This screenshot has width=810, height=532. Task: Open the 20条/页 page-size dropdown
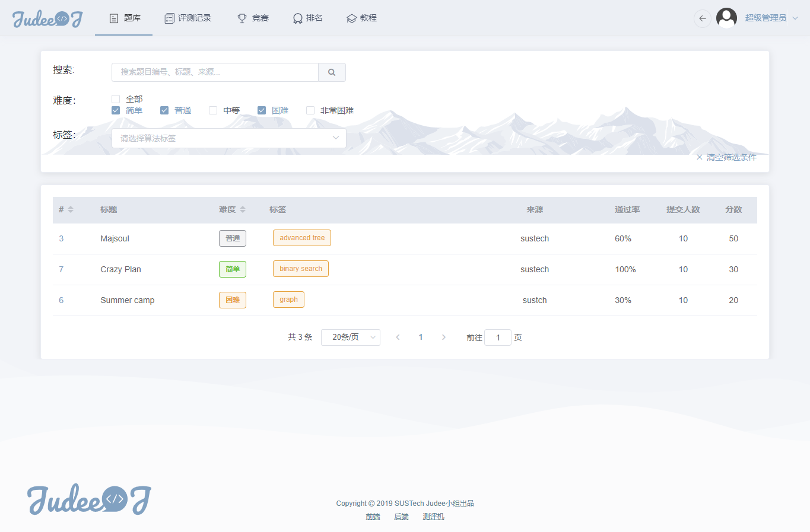click(350, 337)
